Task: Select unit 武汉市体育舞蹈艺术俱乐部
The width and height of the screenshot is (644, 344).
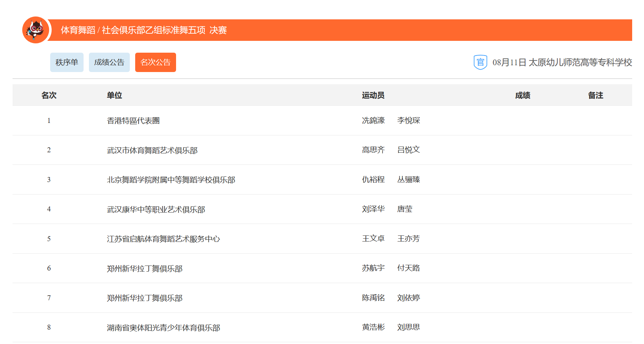Action: click(x=152, y=150)
